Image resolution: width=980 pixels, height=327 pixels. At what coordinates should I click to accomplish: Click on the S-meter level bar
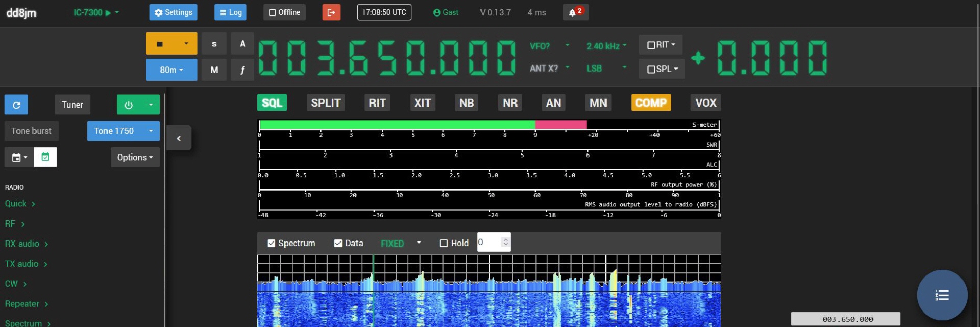423,125
